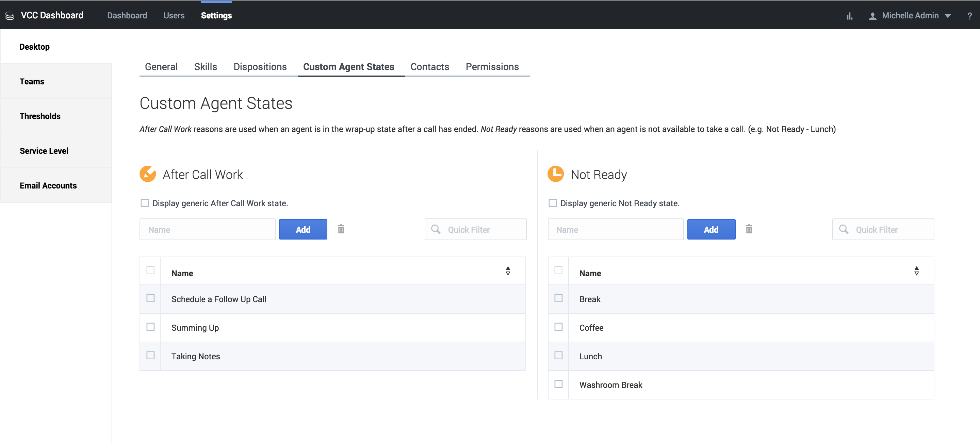Enable Display generic After Call Work state

click(x=145, y=203)
